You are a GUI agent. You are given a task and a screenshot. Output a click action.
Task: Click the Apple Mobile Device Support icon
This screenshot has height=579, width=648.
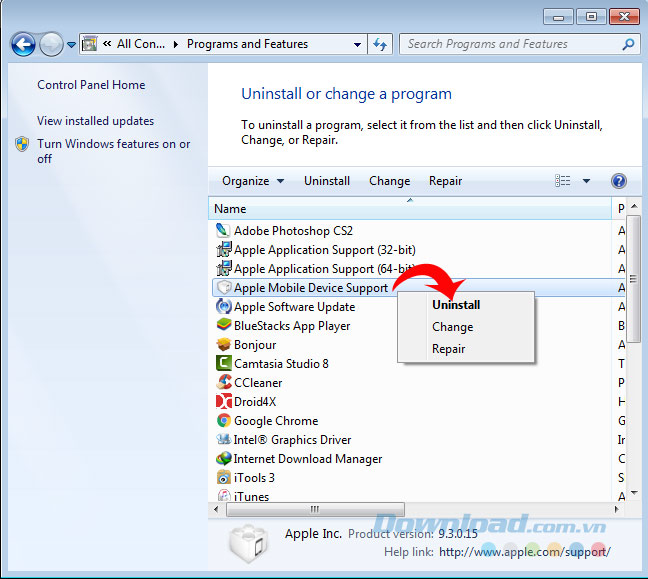(x=224, y=287)
